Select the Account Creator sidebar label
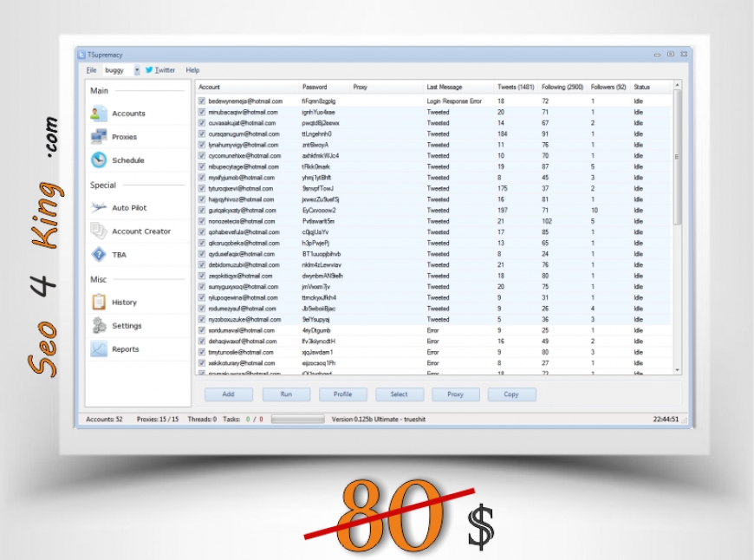Screen dimensions: 754x560 (x=141, y=231)
